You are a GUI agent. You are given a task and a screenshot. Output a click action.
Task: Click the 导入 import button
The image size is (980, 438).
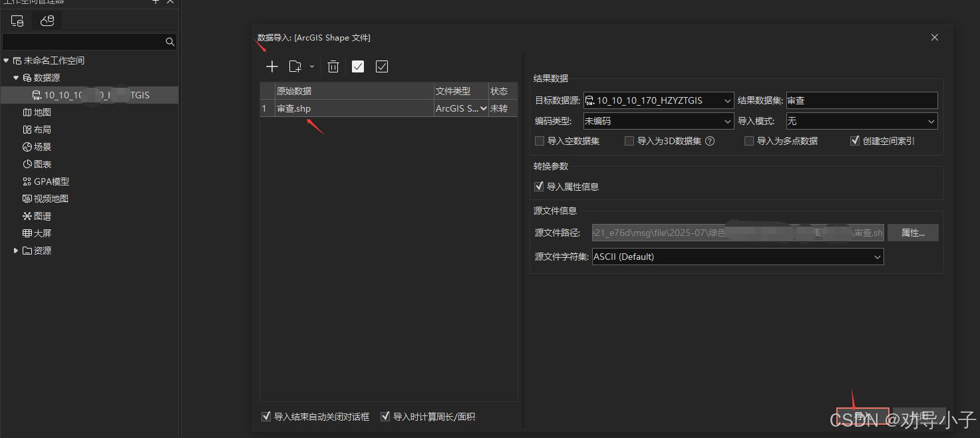click(862, 415)
